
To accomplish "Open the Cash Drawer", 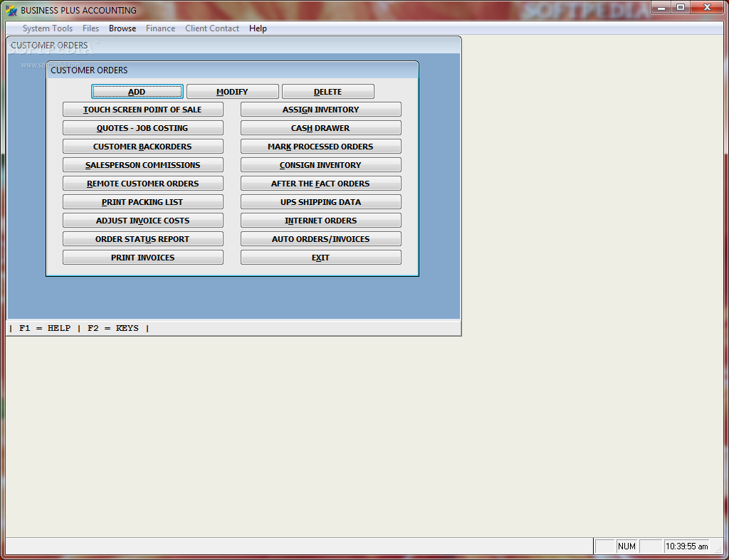I will point(321,128).
